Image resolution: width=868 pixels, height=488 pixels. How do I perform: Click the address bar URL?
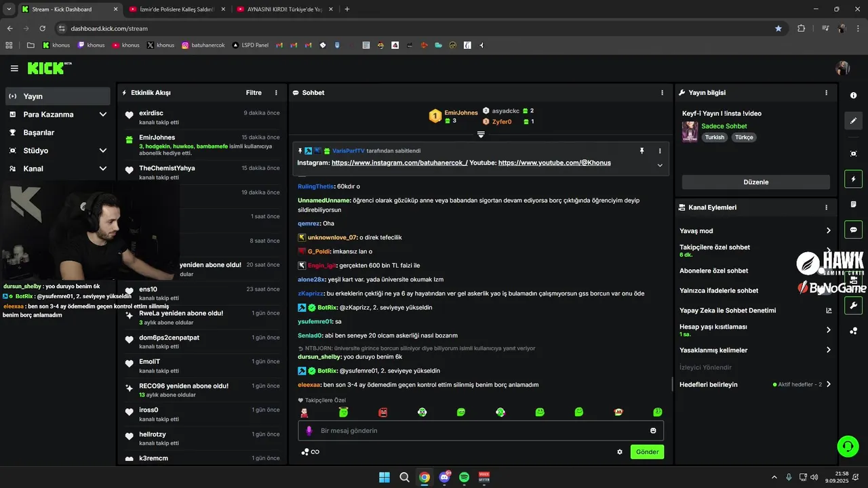(x=109, y=28)
